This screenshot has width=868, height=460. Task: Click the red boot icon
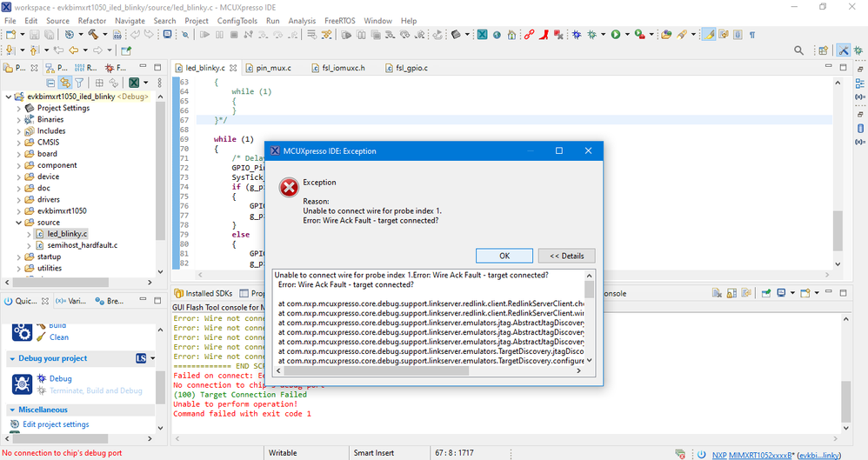pyautogui.click(x=544, y=34)
